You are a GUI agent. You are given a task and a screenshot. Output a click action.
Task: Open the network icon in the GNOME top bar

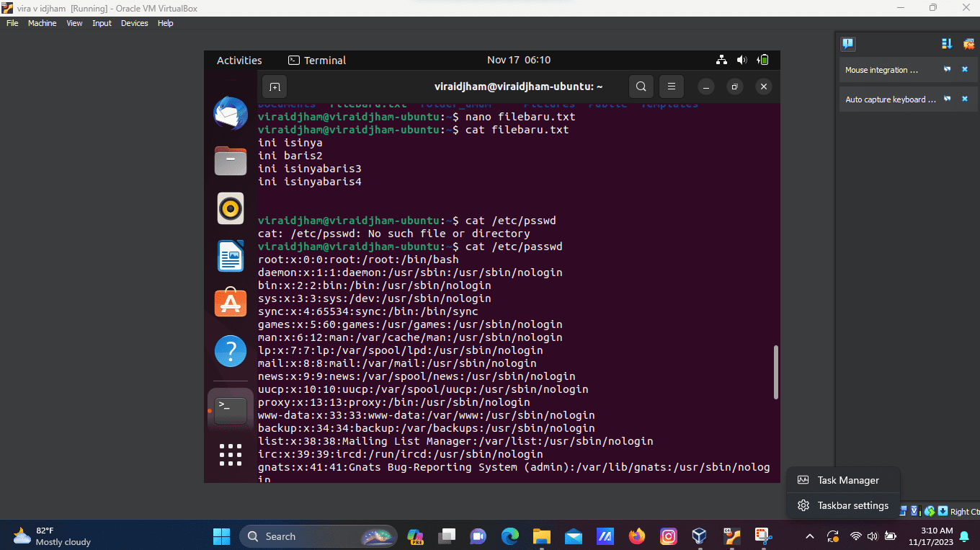click(x=721, y=61)
